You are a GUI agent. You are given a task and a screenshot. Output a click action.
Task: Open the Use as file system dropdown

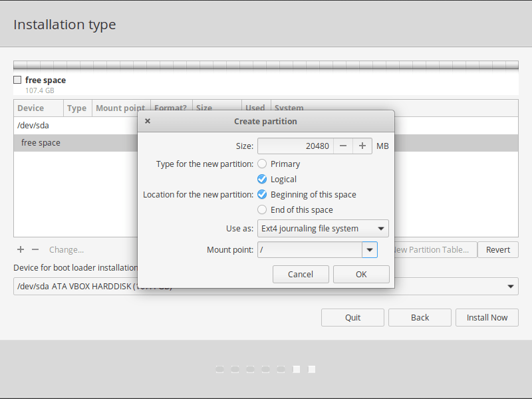(x=382, y=228)
